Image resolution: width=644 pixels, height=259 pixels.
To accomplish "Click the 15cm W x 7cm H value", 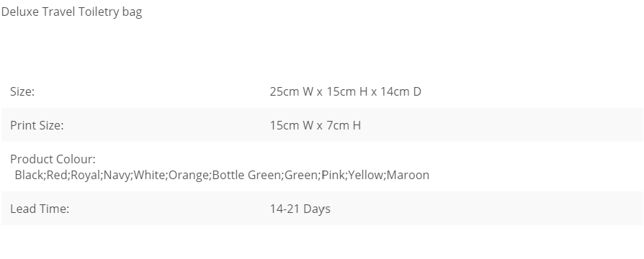I will pyautogui.click(x=316, y=125).
